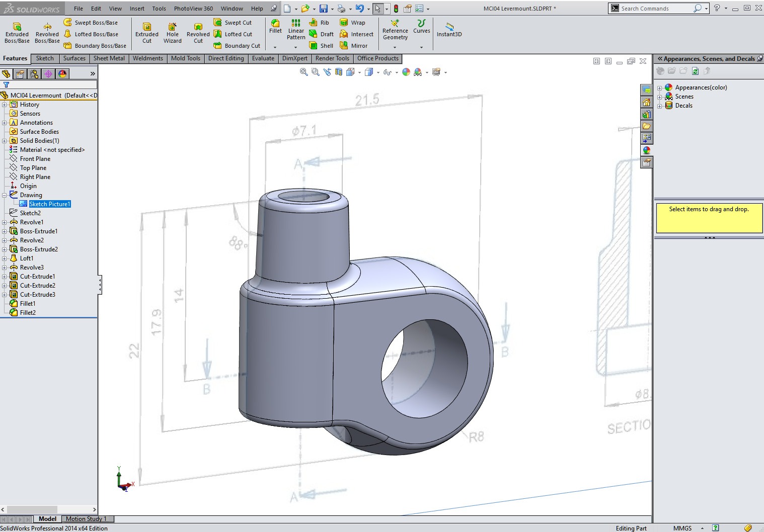Screen dimensions: 764x532
Task: Open the Curves dropdown arrow
Action: [421, 47]
